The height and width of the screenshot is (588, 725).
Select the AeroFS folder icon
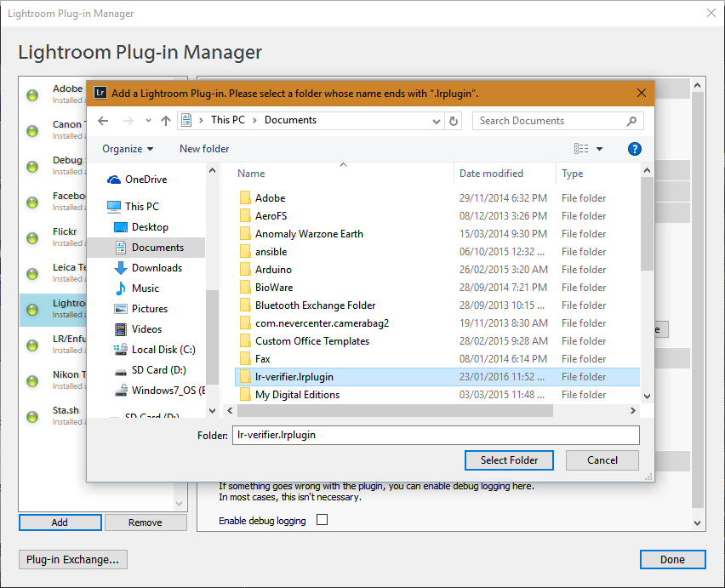pyautogui.click(x=245, y=216)
